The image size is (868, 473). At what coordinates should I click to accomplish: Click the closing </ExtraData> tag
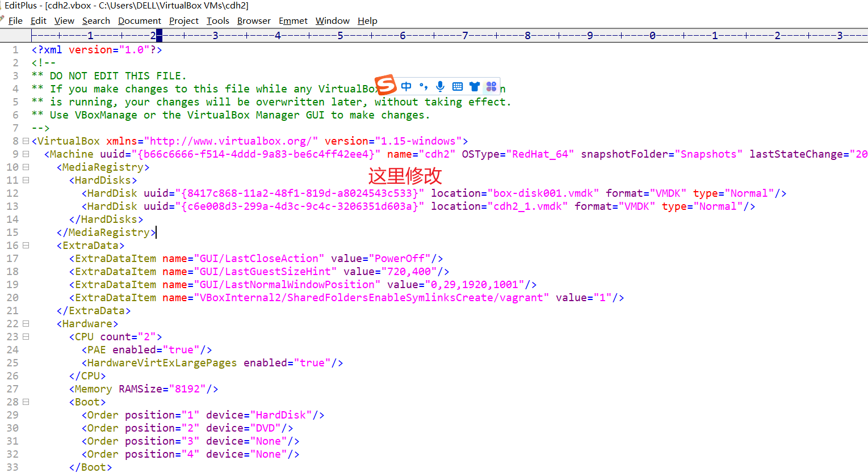pos(94,311)
